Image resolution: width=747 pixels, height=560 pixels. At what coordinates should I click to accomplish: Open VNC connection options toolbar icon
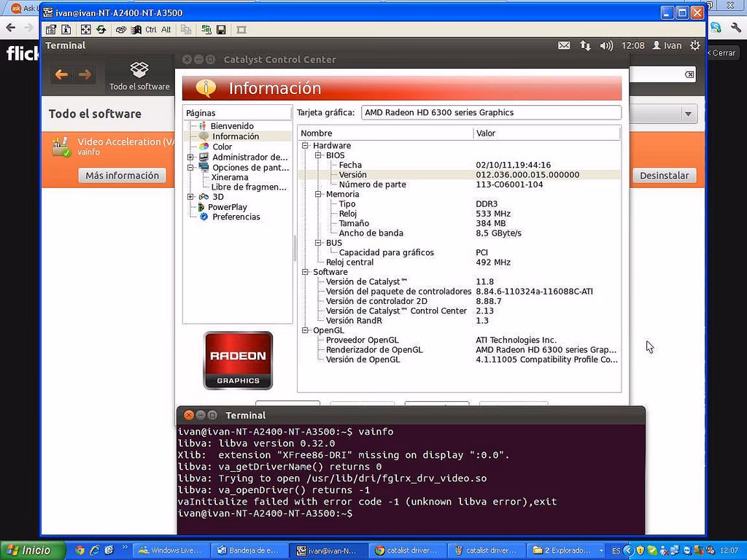coord(50,29)
